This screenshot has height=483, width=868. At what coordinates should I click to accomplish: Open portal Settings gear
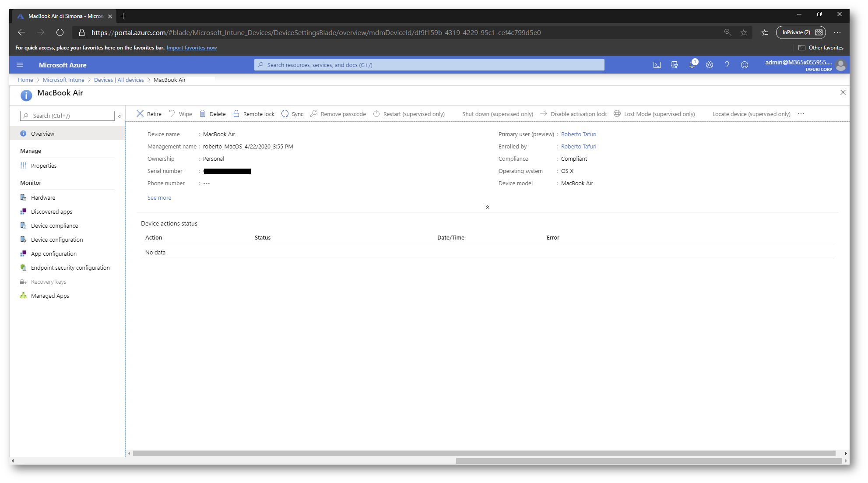click(710, 65)
